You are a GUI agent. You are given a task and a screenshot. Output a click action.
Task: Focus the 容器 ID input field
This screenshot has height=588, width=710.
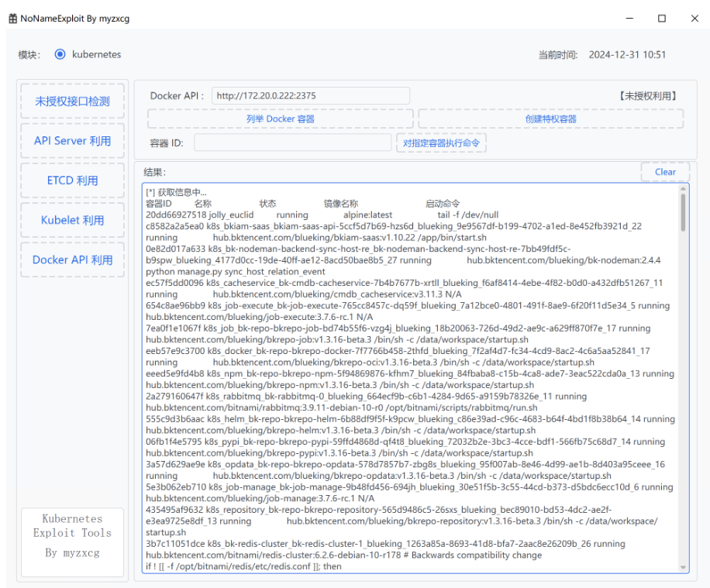click(292, 143)
